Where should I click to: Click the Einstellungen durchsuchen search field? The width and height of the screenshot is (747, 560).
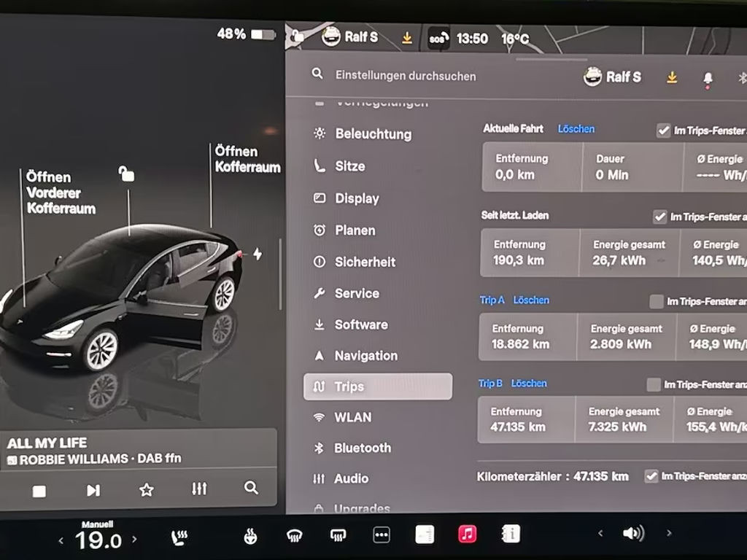point(405,76)
